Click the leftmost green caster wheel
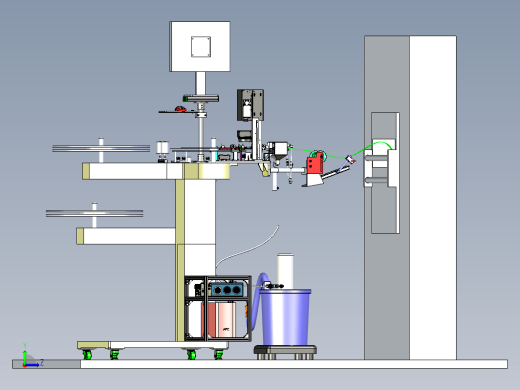This screenshot has height=390, width=520. coord(87,354)
